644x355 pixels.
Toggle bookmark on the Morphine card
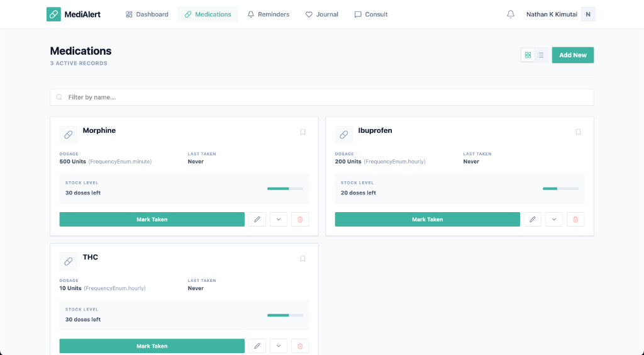[x=303, y=132]
